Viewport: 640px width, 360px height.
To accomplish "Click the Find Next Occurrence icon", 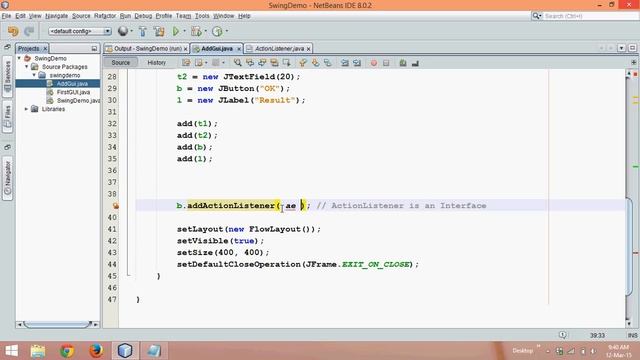I will point(262,63).
